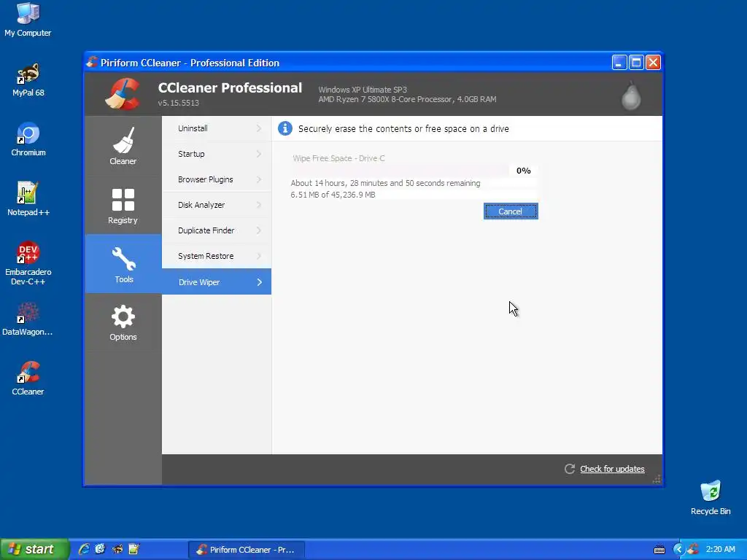The image size is (747, 560).
Task: Open Disk Analyzer tool
Action: 217,205
